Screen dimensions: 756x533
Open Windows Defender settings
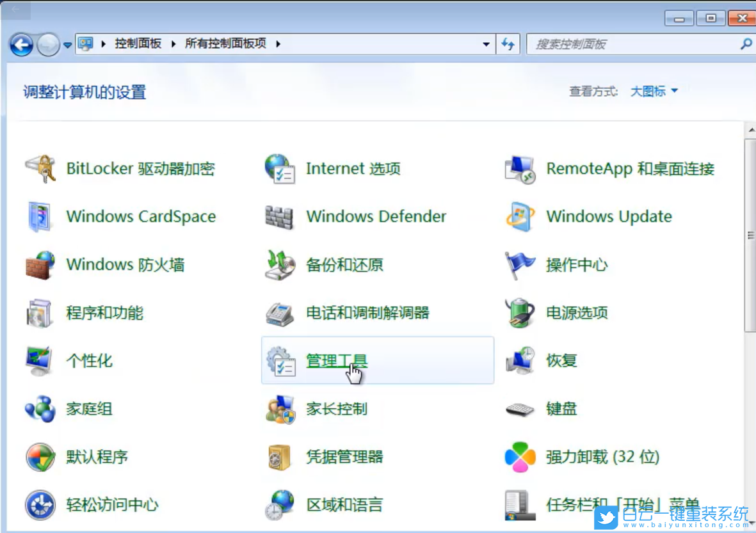click(376, 216)
